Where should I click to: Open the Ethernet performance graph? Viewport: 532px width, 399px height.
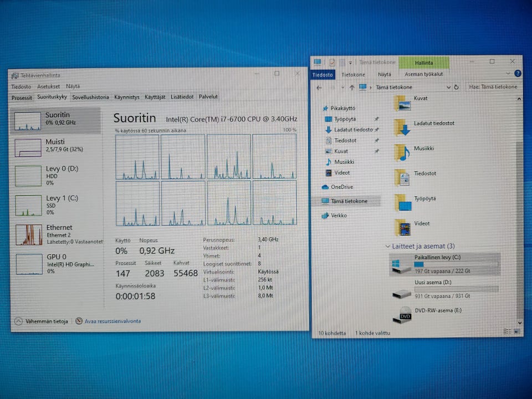(28, 235)
